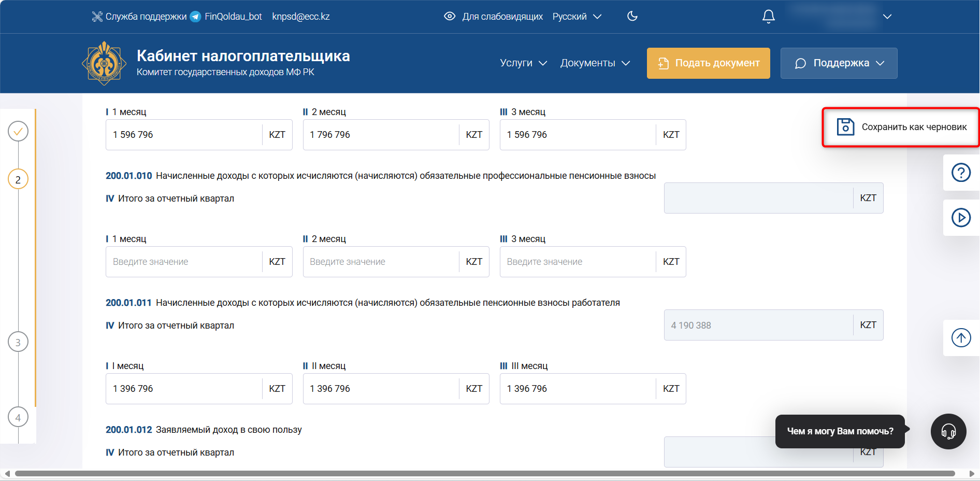Click the Подать документ button
980x481 pixels.
708,63
